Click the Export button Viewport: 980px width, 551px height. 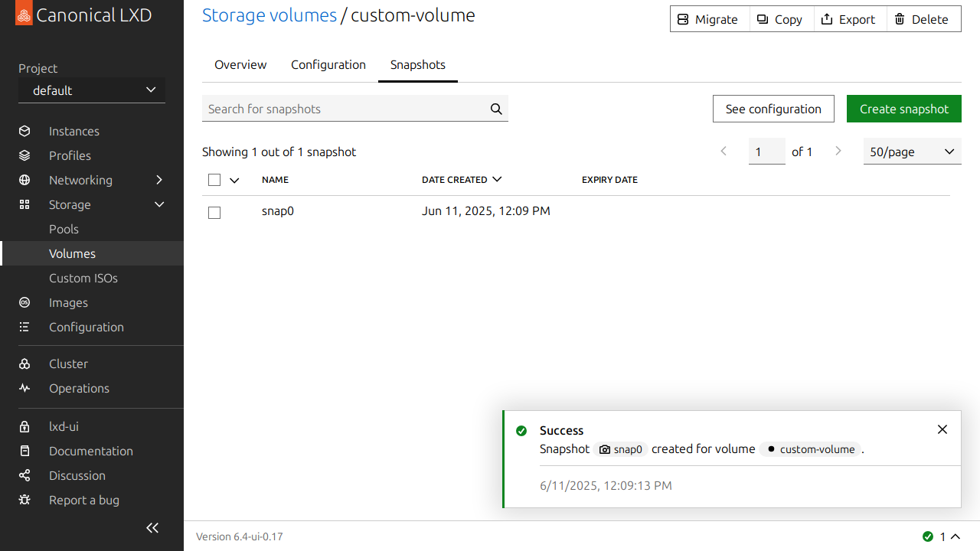pyautogui.click(x=849, y=19)
